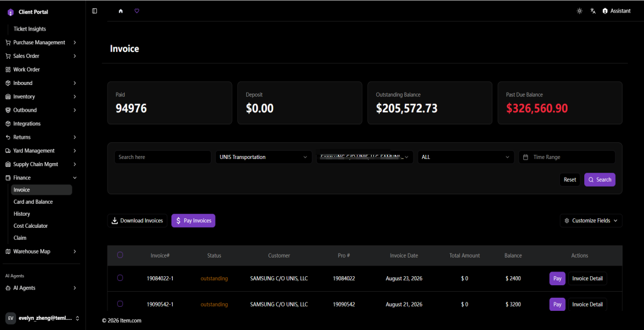The image size is (644, 330).
Task: Pay invoice 19084022-1
Action: pyautogui.click(x=557, y=278)
